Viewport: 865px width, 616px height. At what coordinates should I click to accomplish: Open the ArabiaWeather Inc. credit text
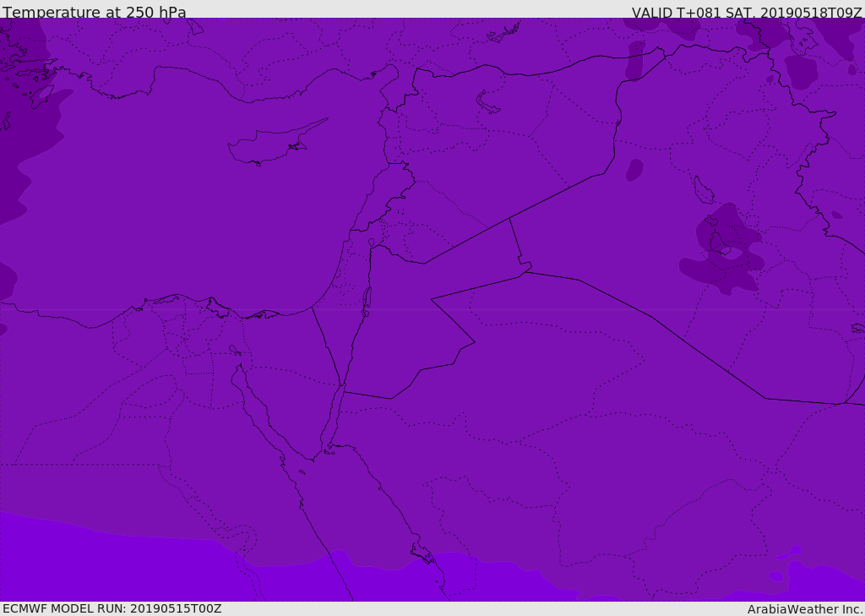tap(805, 609)
